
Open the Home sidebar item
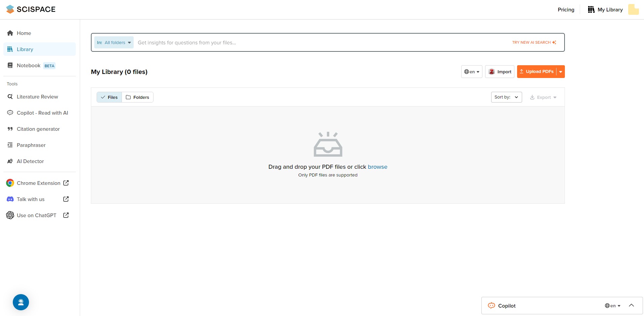(39, 33)
